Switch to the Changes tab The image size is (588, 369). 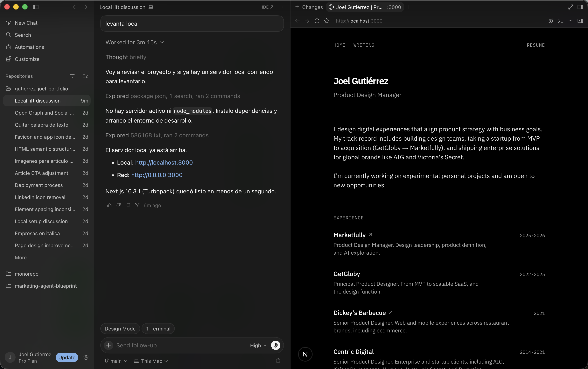(309, 7)
